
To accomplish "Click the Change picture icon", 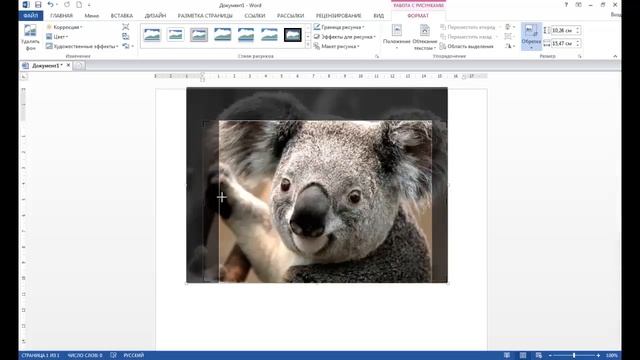I will [126, 37].
